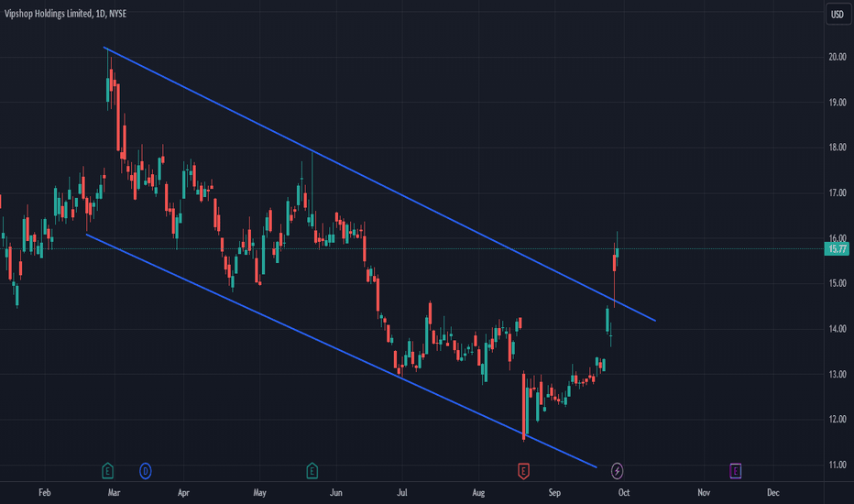Click the purple earnings marker near November
The image size is (854, 504).
(x=735, y=471)
